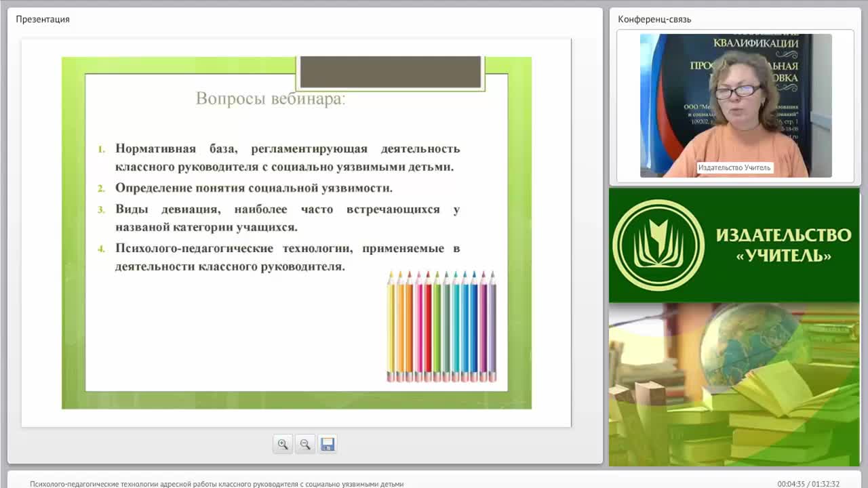Viewport: 868px width, 488px height.
Task: Click the «ИЗДАТЕЛЬСТВО «УЧИТЕЛЬ»» banner text
Action: [x=783, y=245]
